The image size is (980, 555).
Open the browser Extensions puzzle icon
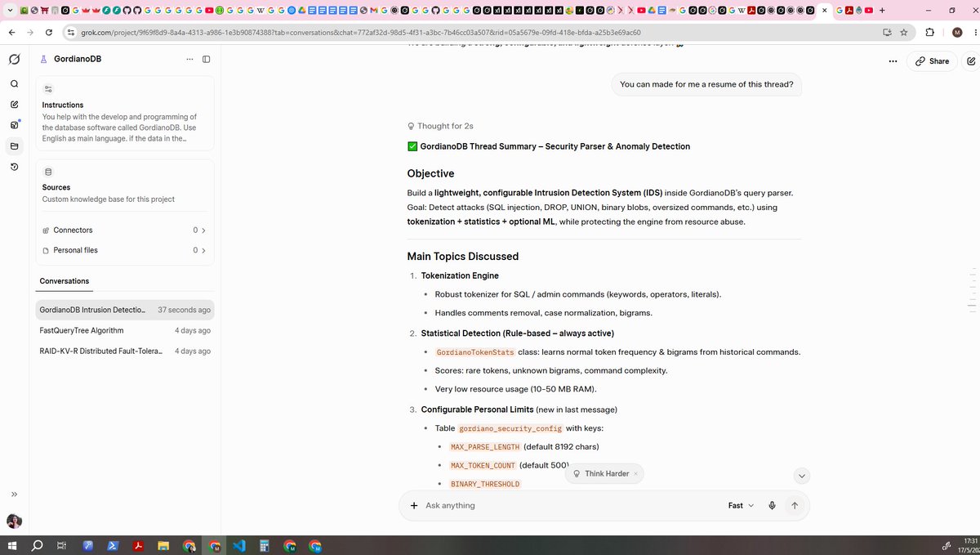(930, 32)
